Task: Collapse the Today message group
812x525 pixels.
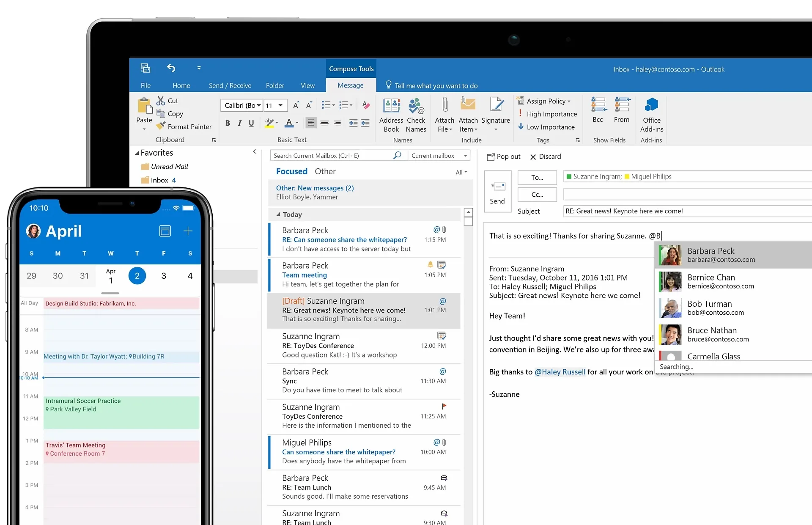Action: point(278,214)
